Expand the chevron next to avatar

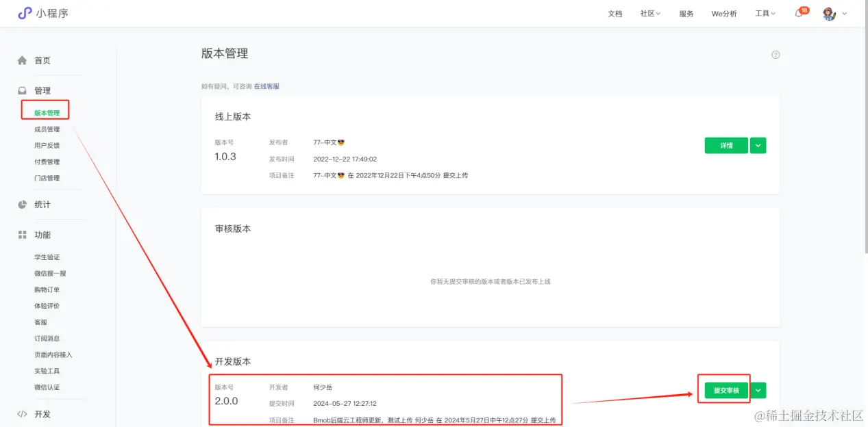click(x=844, y=14)
